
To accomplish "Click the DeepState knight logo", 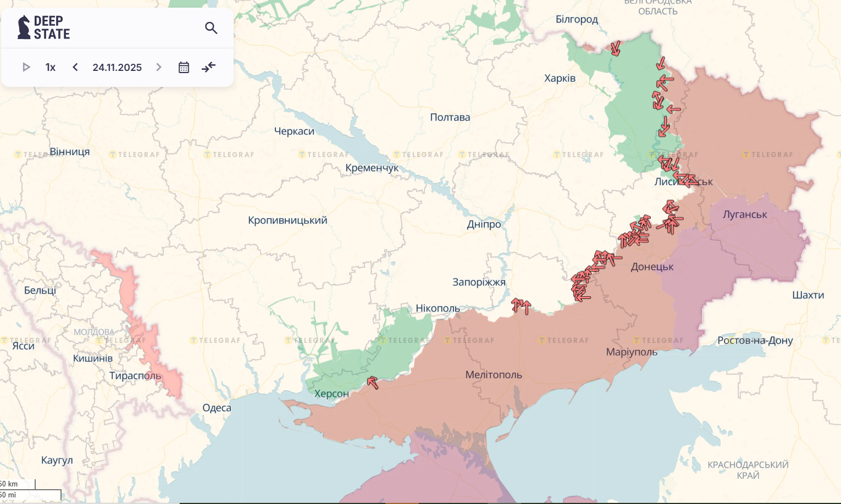I will [24, 27].
